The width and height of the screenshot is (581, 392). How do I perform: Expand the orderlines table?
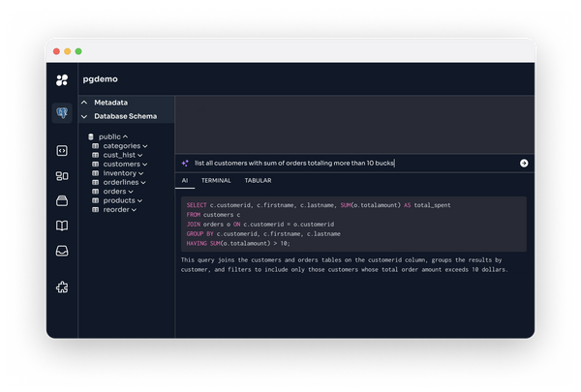click(144, 182)
